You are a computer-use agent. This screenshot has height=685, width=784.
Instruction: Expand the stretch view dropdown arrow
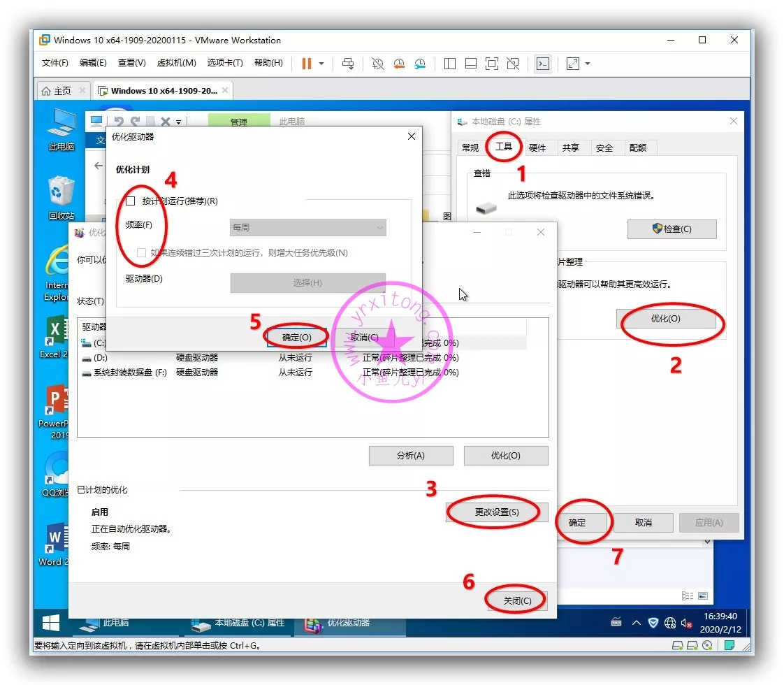click(x=588, y=64)
